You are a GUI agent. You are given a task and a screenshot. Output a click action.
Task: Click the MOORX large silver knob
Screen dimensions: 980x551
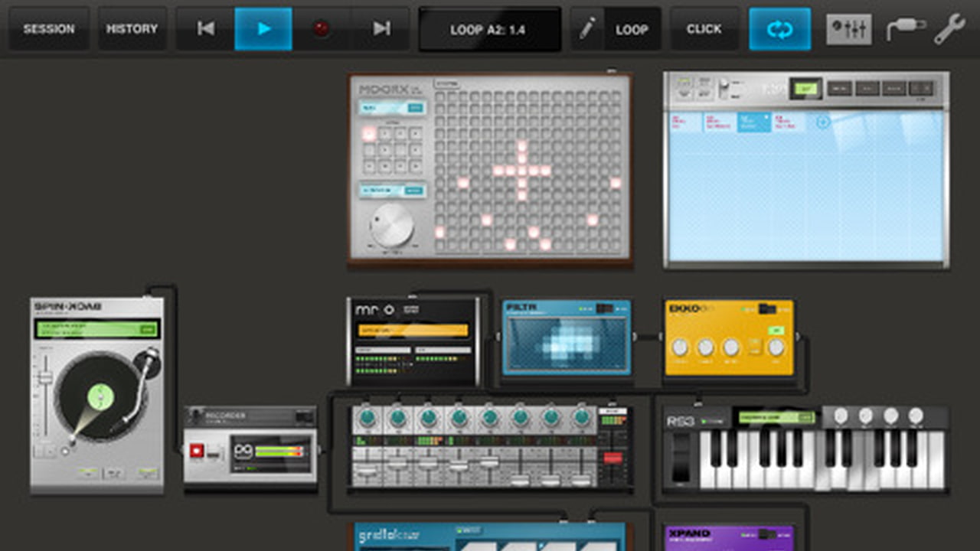pyautogui.click(x=392, y=225)
